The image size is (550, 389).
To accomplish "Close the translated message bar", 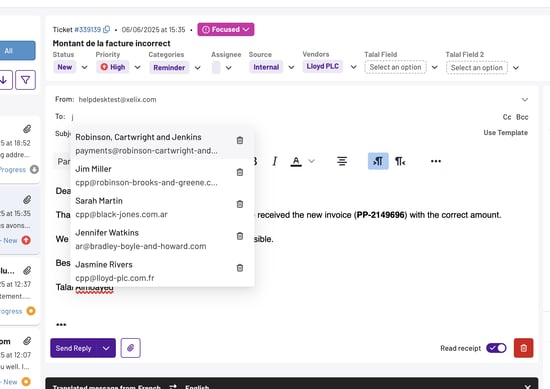I will [527, 387].
